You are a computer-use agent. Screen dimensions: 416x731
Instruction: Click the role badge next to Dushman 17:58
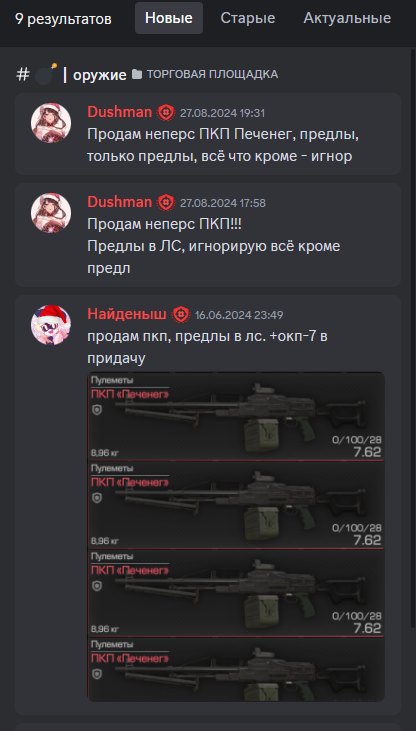tap(166, 202)
